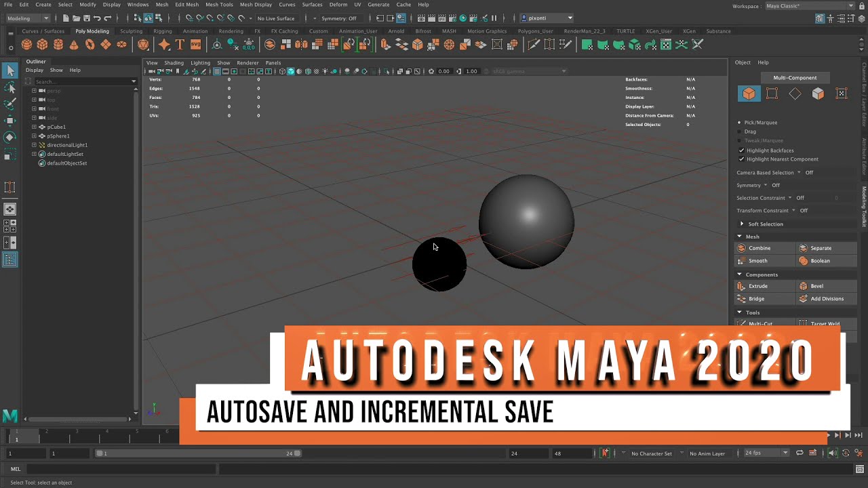868x488 pixels.
Task: Create a polygon plane from shelf
Action: [106, 45]
